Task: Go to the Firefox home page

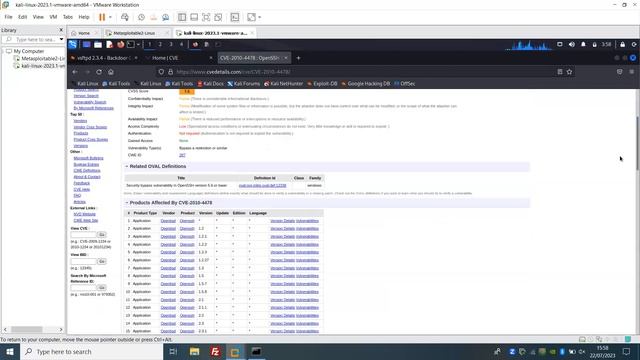Action: 111,72
